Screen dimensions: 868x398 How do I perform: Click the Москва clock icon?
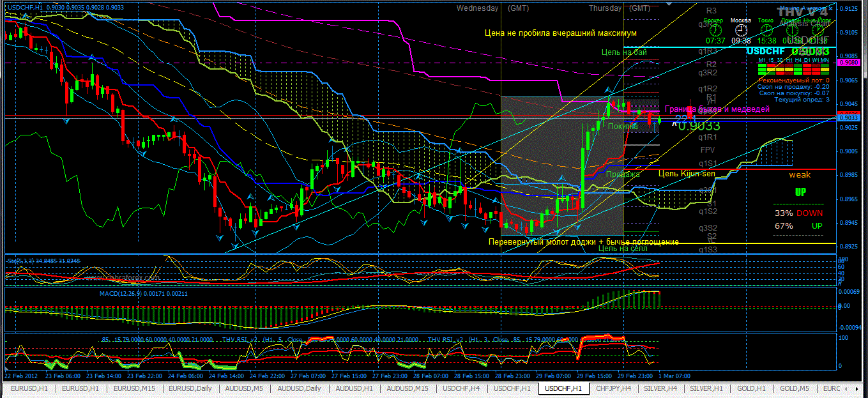coord(741,30)
